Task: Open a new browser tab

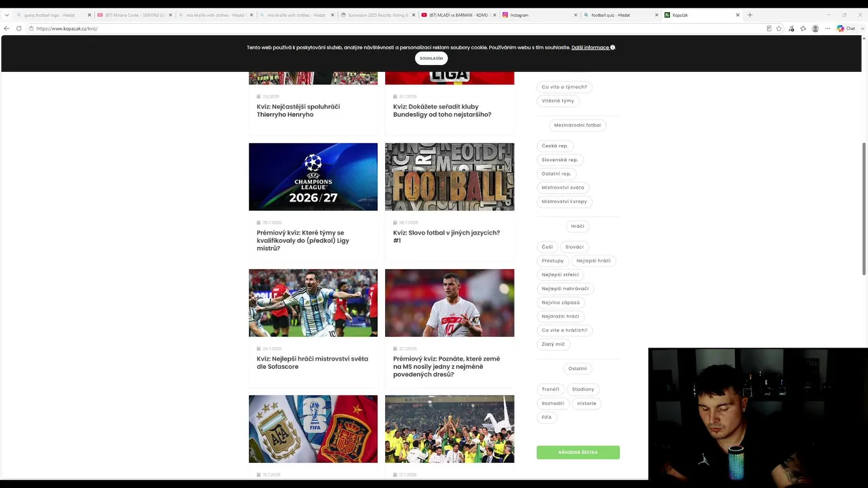Action: coord(749,15)
